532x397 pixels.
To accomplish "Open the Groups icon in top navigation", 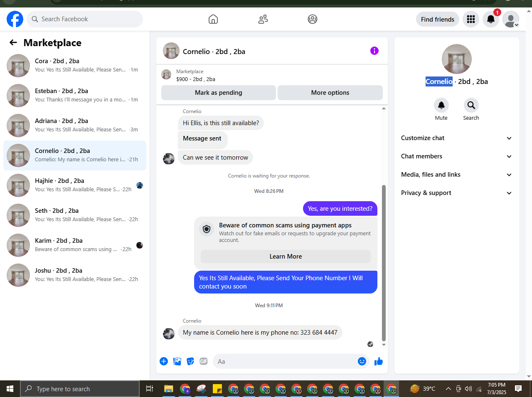I will pyautogui.click(x=313, y=19).
